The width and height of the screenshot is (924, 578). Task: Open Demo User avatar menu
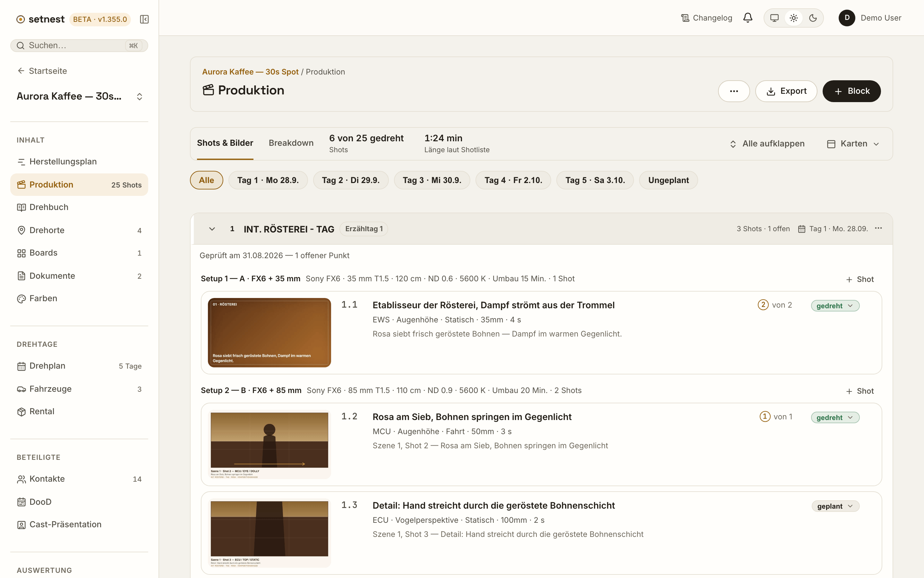click(x=870, y=18)
